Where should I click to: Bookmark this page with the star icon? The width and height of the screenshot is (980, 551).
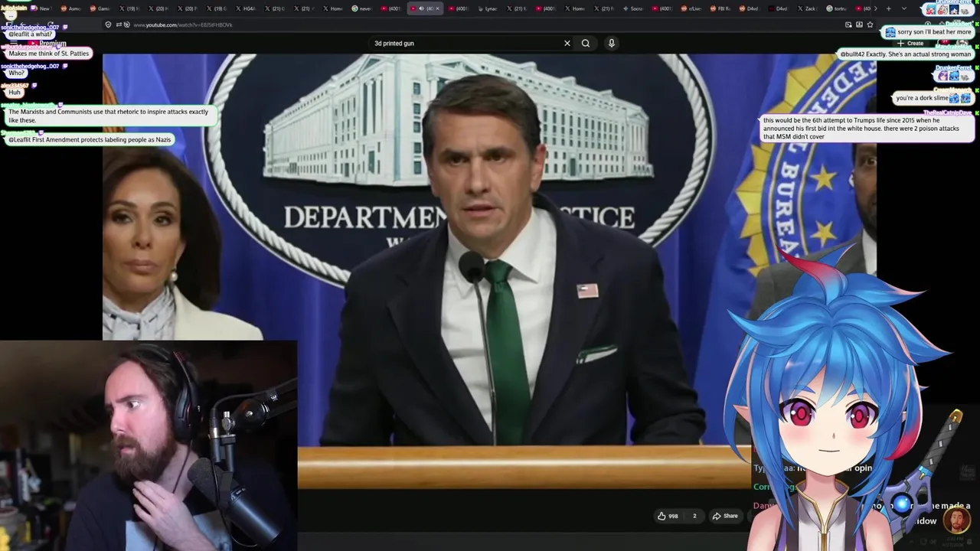point(870,24)
